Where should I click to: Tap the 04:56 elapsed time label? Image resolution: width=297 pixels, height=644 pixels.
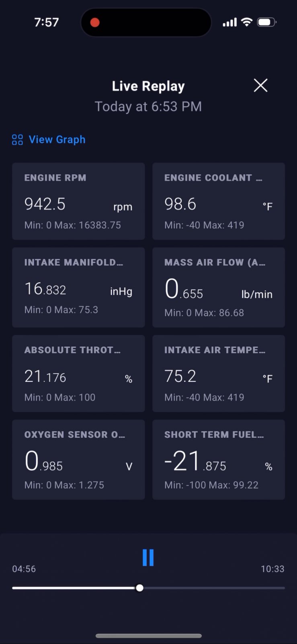click(x=24, y=569)
